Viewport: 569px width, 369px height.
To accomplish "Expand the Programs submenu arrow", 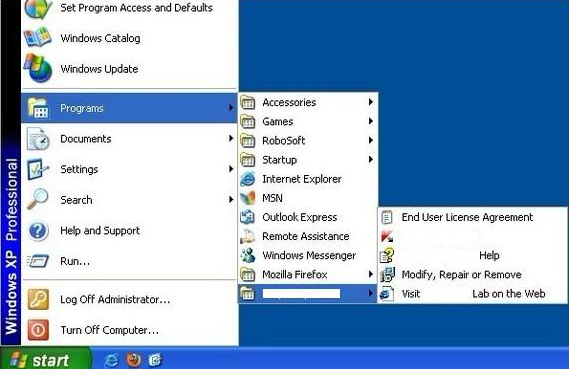I will point(231,107).
